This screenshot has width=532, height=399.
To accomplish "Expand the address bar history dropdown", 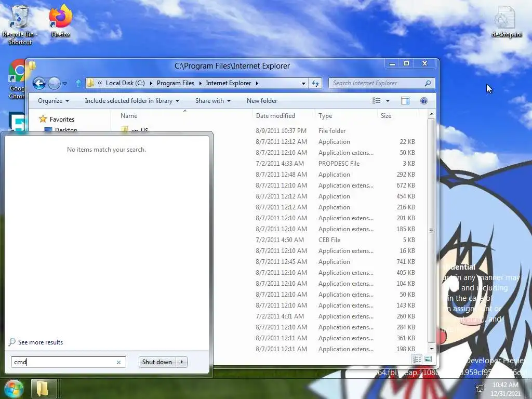I will click(x=303, y=83).
